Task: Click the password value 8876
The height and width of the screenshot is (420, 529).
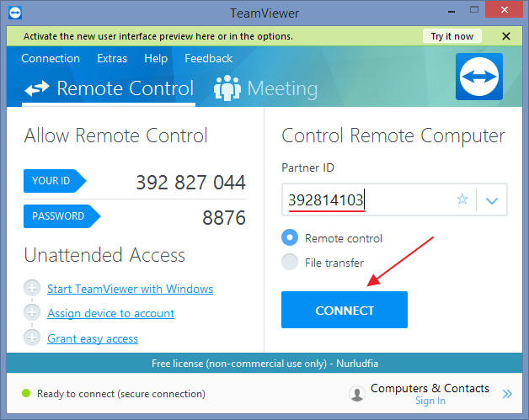Action: (x=224, y=218)
